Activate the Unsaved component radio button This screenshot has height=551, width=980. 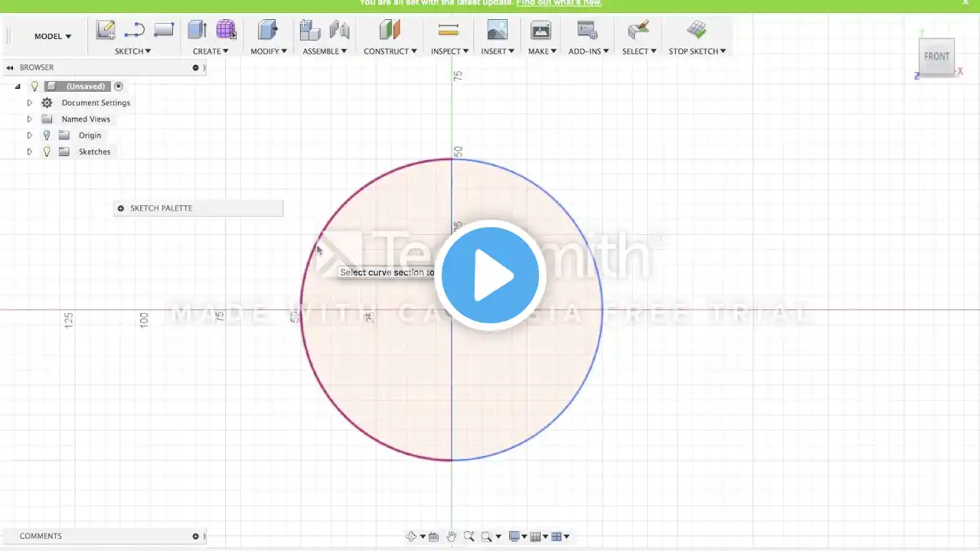119,86
